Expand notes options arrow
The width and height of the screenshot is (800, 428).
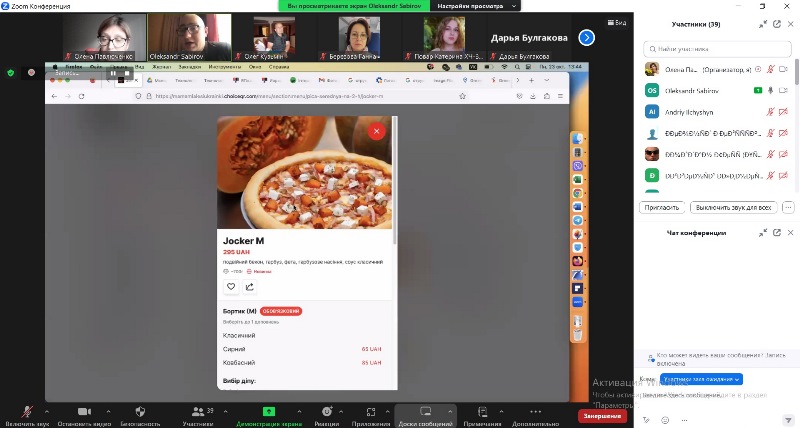coord(501,411)
